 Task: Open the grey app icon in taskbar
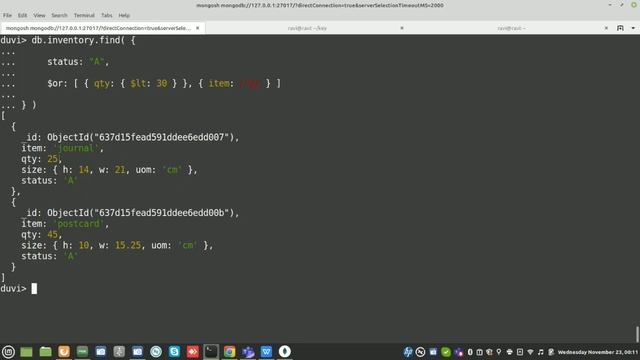pyautogui.click(x=119, y=351)
